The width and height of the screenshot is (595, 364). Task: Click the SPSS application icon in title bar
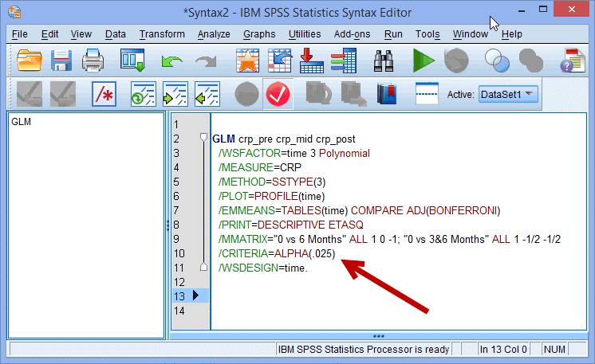click(14, 12)
